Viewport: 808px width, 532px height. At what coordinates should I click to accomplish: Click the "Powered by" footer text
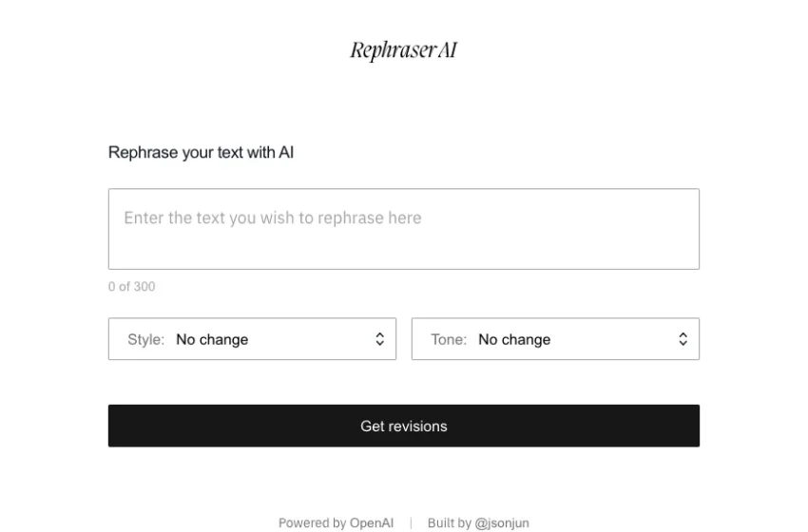click(313, 522)
